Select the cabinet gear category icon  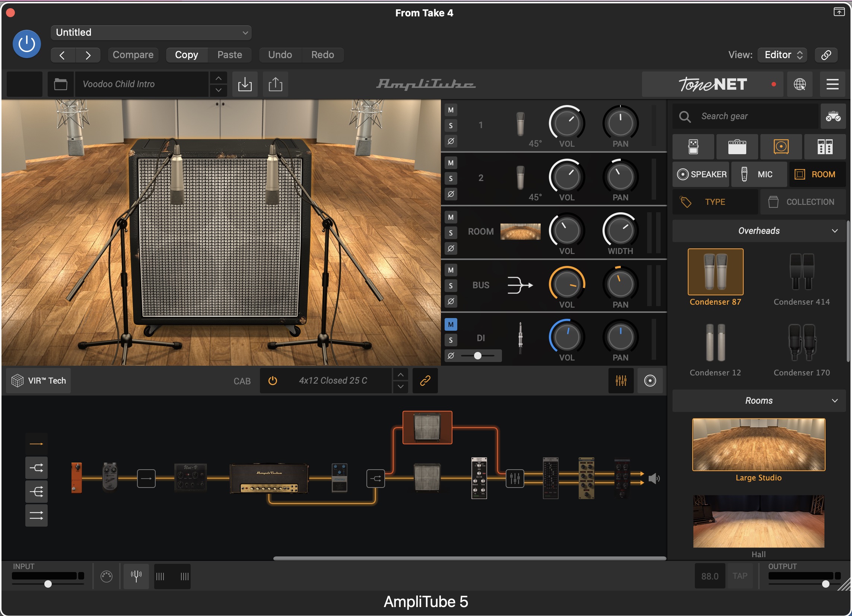(x=781, y=147)
